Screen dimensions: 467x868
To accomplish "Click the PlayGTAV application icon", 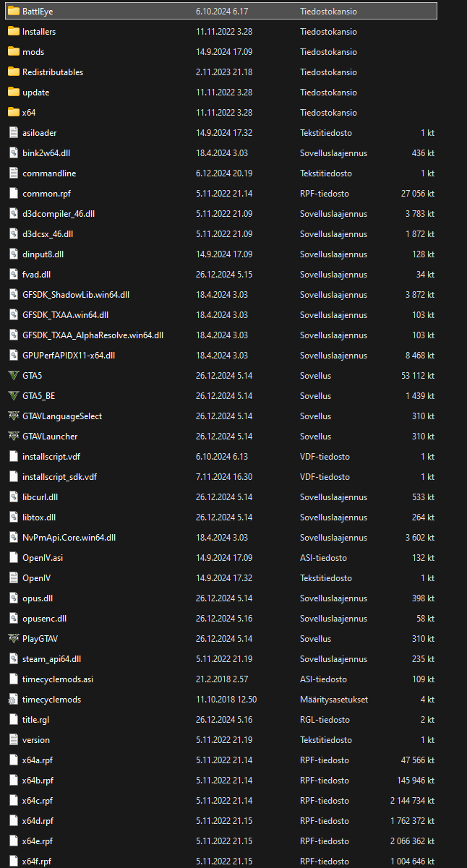I will click(13, 639).
